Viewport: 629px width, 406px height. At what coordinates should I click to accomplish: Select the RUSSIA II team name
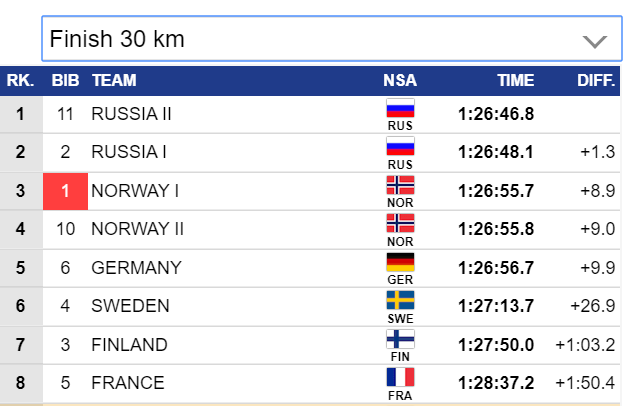[x=131, y=114]
